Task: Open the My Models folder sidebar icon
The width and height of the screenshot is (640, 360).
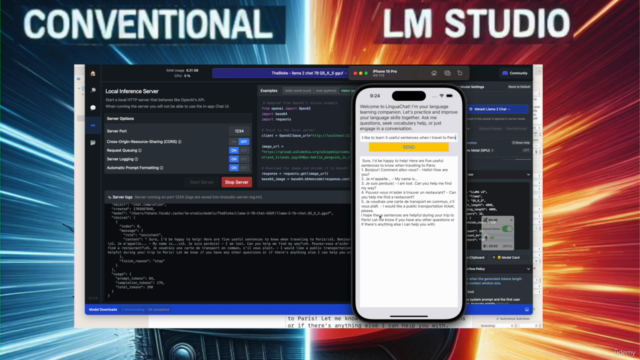Action: tap(93, 142)
